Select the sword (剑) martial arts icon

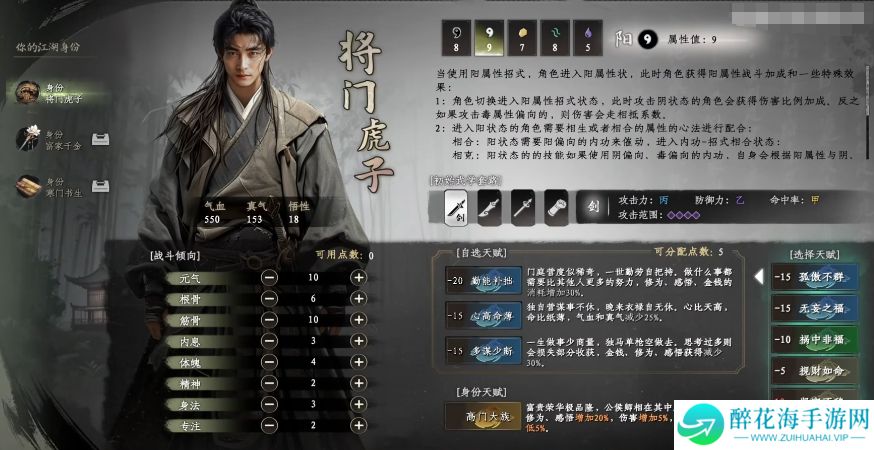pyautogui.click(x=455, y=208)
